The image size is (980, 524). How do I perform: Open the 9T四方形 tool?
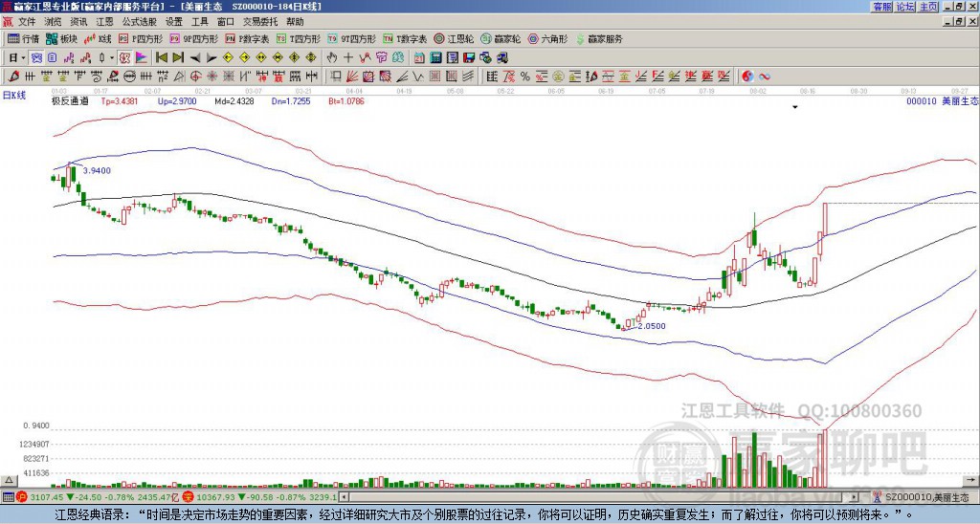pos(352,38)
